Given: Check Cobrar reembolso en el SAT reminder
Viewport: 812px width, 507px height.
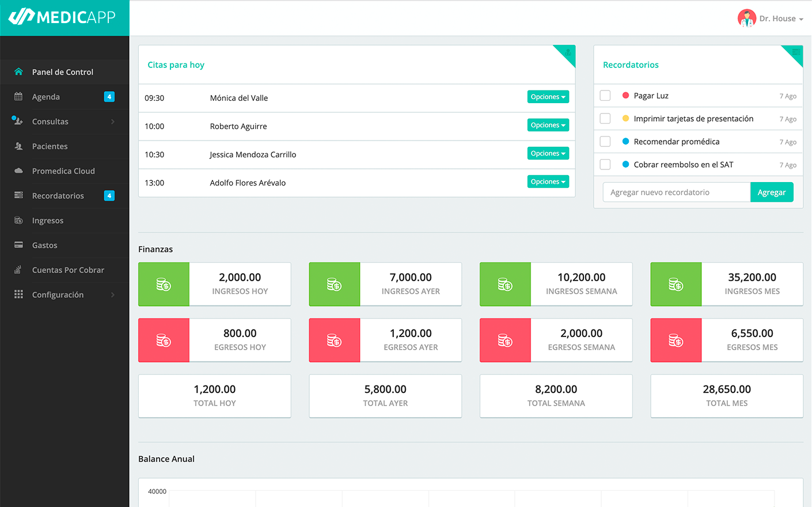Looking at the screenshot, I should pos(605,165).
